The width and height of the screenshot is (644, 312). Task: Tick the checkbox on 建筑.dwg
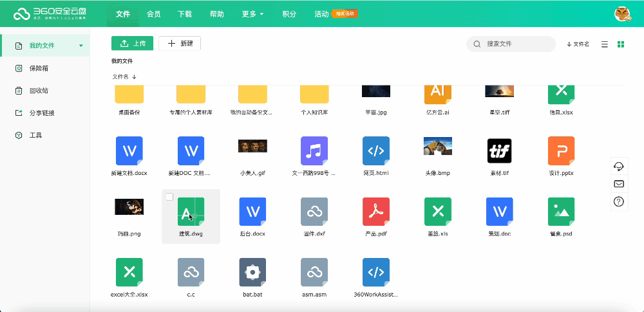[x=169, y=197]
